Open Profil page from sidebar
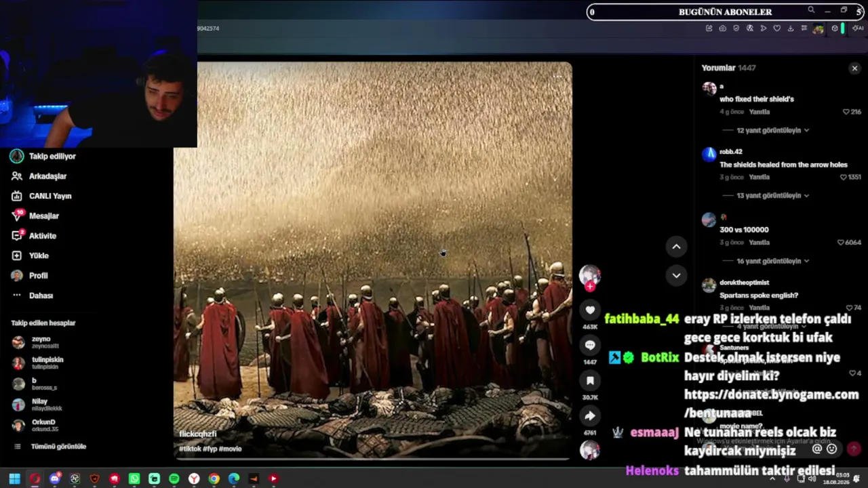This screenshot has width=868, height=488. click(29, 276)
